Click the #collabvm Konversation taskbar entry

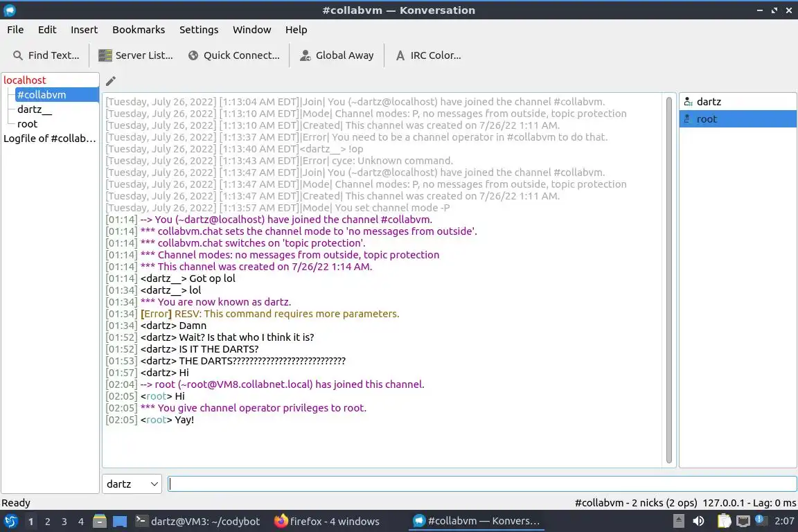point(477,522)
